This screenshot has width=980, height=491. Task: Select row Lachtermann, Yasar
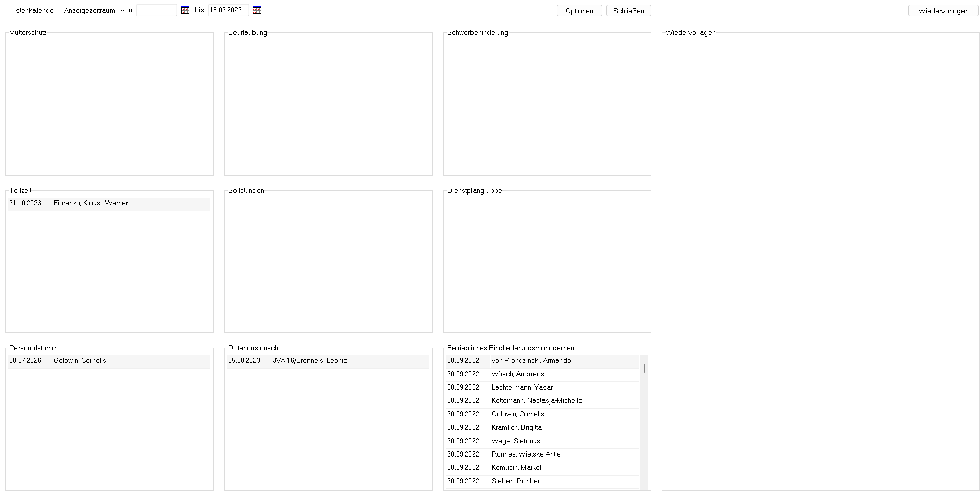(x=542, y=388)
